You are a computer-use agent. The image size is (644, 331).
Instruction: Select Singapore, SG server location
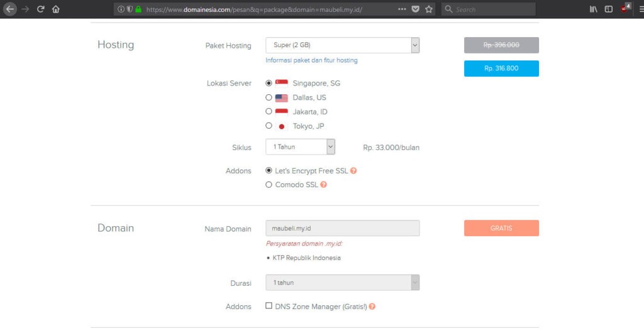tap(269, 84)
